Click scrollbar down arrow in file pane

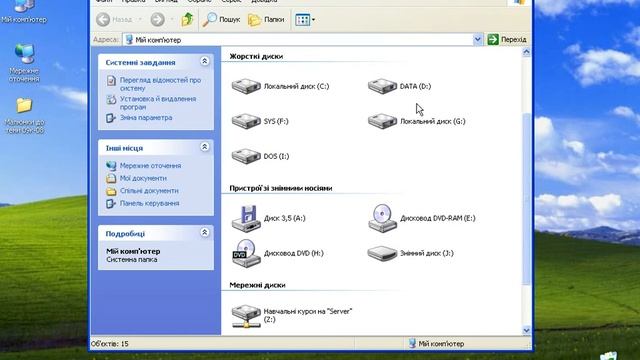(x=527, y=330)
